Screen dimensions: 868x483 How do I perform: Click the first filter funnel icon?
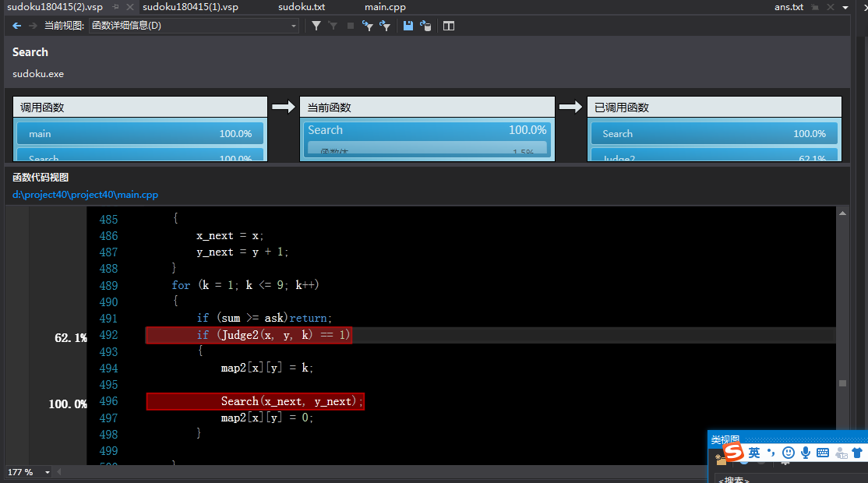tap(316, 26)
